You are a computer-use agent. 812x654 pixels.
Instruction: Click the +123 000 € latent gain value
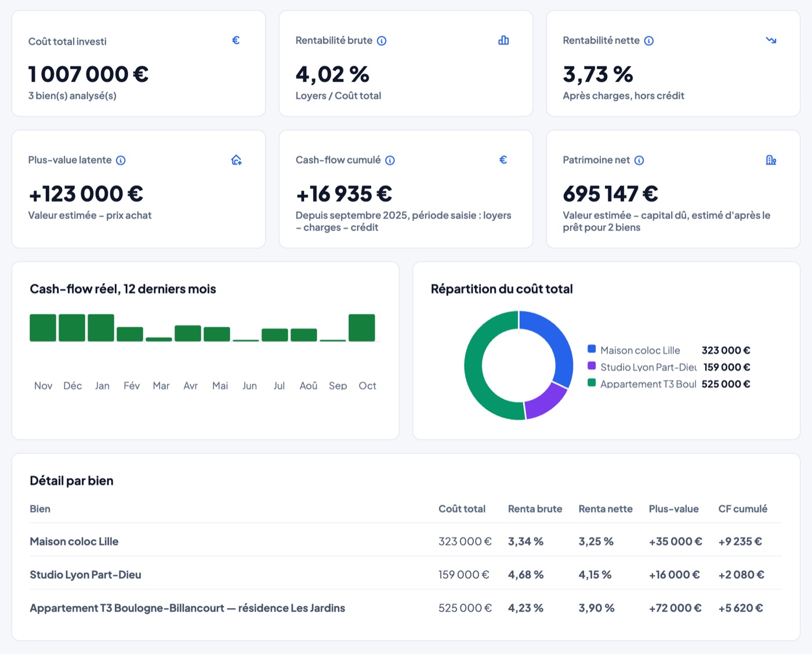point(86,194)
